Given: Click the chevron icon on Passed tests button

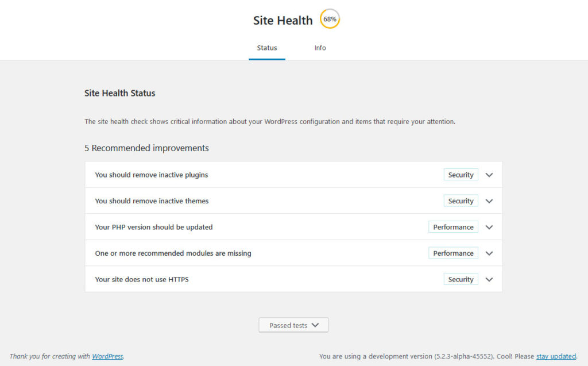Looking at the screenshot, I should (314, 325).
